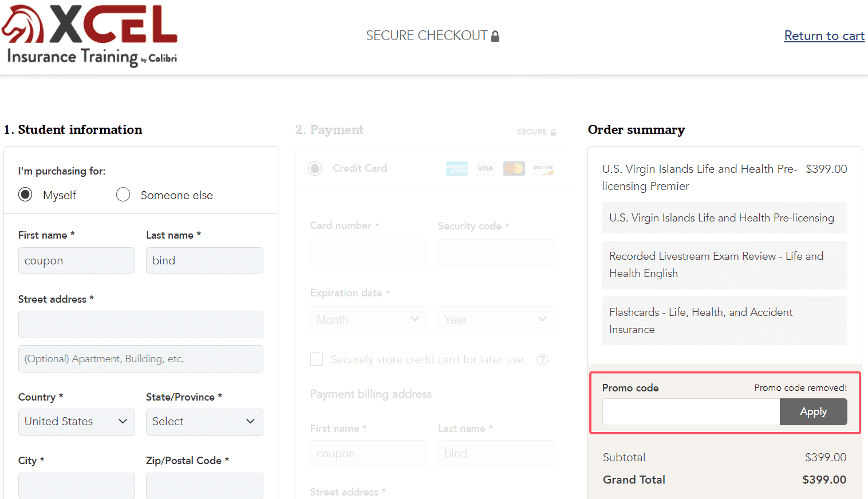The width and height of the screenshot is (868, 499).
Task: Click the secure checkout padlock icon
Action: [495, 36]
